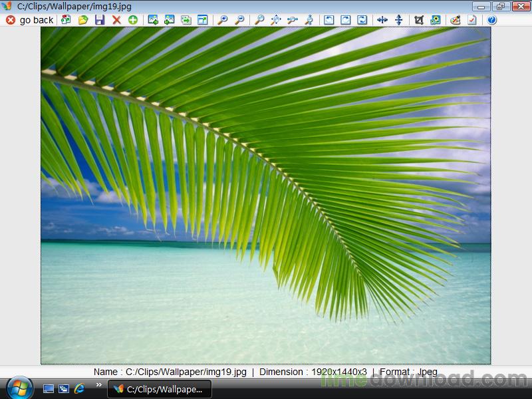Go to the next image

(170, 20)
